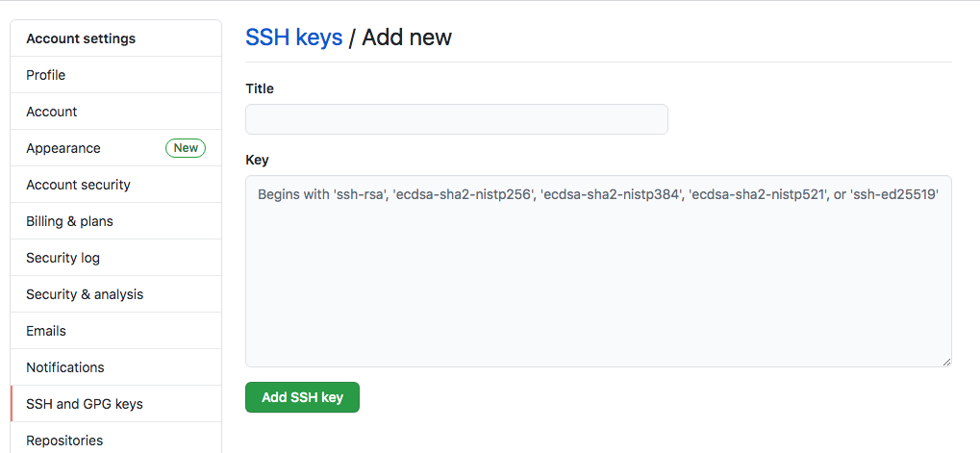This screenshot has height=453, width=980.
Task: Click the green New badge beside Appearance
Action: [x=186, y=148]
